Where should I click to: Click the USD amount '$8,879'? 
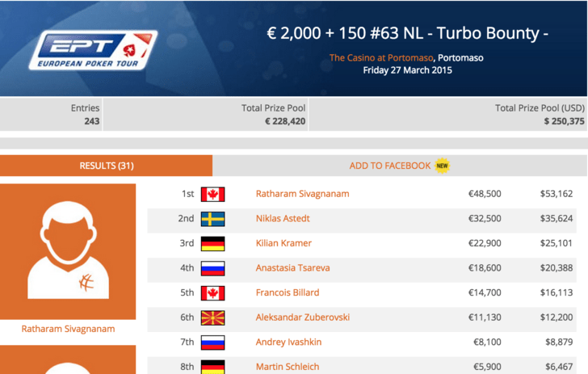(x=559, y=342)
